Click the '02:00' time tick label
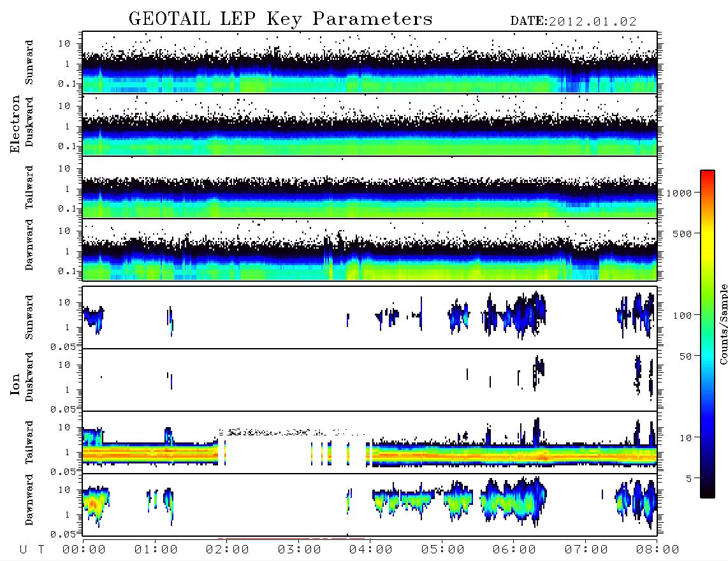The image size is (728, 561). tap(228, 550)
